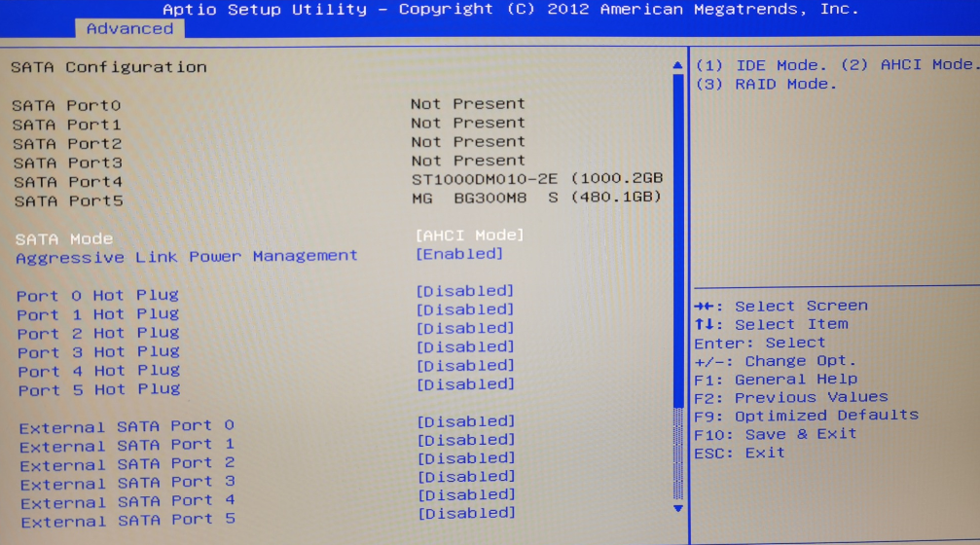This screenshot has width=980, height=545.
Task: Toggle Port 3 Hot Plug [Disabled] value
Action: point(465,346)
